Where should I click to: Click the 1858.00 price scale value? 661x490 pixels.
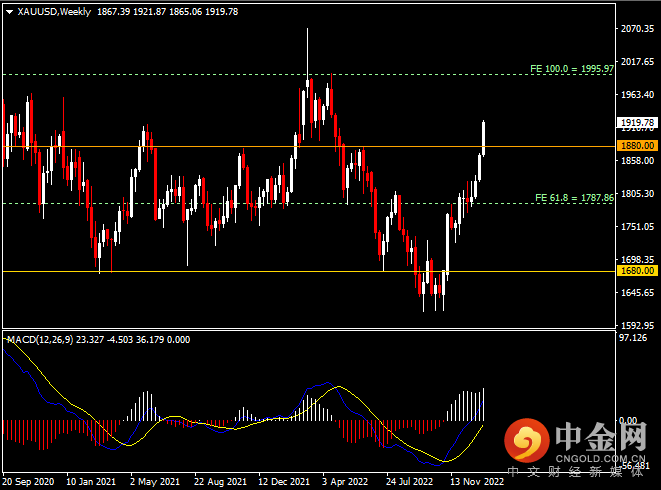pyautogui.click(x=637, y=161)
